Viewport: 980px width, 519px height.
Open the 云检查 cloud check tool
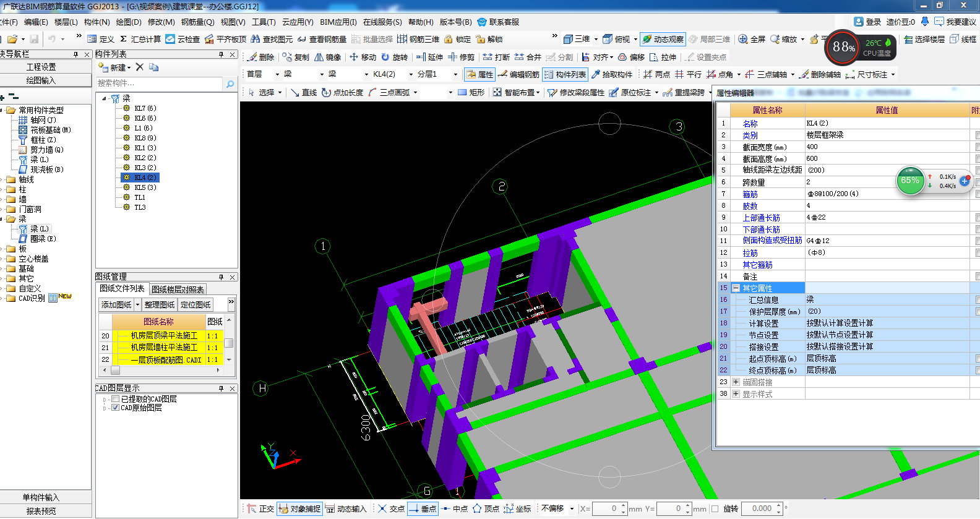click(x=183, y=39)
